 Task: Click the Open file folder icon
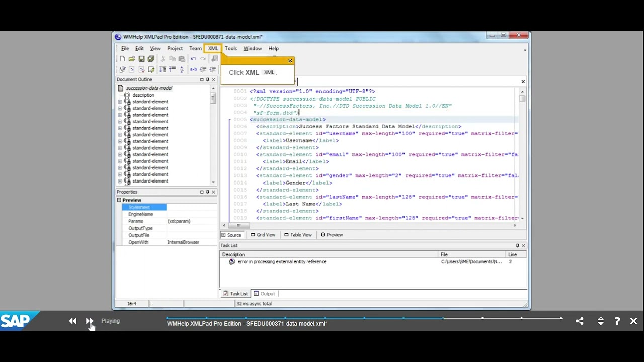click(x=132, y=59)
